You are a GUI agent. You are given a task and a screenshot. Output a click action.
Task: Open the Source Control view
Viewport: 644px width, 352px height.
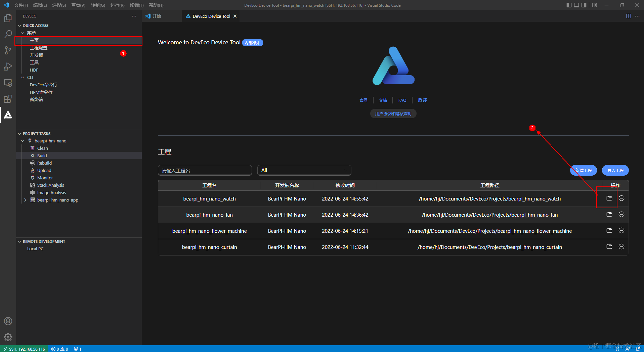[8, 50]
